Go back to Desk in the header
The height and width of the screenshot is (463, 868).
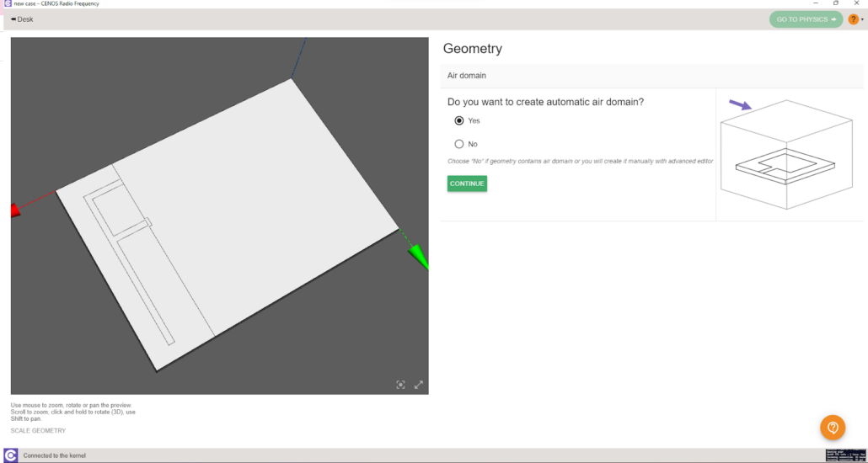point(23,19)
